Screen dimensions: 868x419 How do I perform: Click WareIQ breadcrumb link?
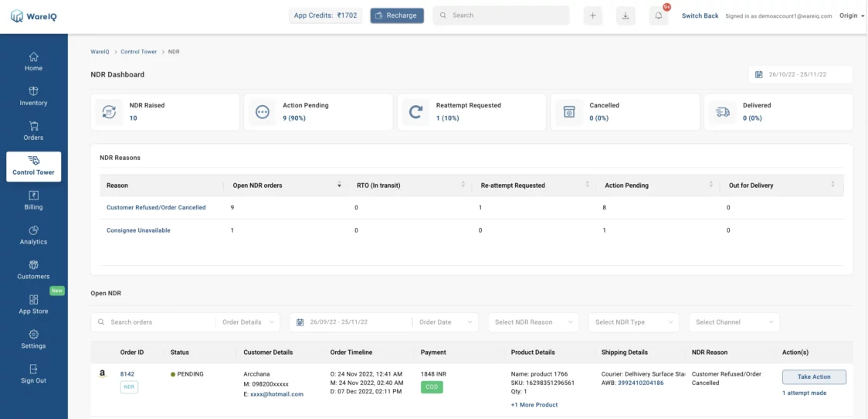pyautogui.click(x=100, y=52)
